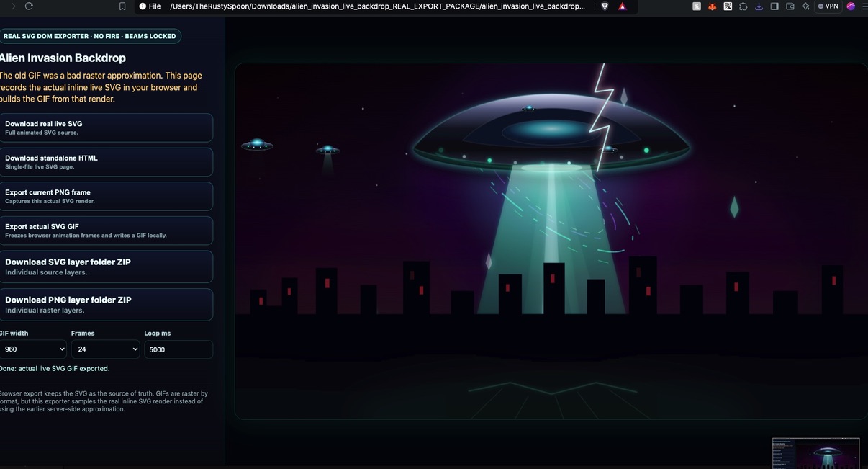Image resolution: width=868 pixels, height=469 pixels.
Task: Open the browser hamburger menu
Action: point(865,6)
